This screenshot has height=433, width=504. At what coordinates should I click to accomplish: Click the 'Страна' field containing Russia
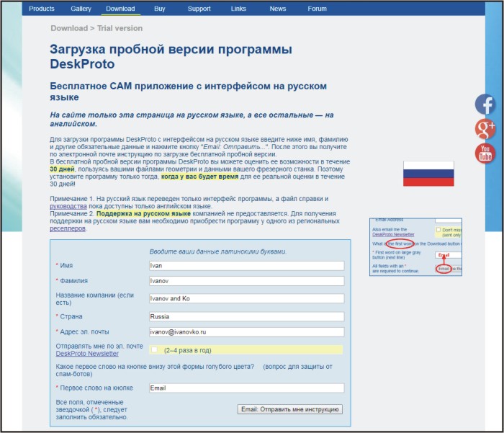(246, 316)
